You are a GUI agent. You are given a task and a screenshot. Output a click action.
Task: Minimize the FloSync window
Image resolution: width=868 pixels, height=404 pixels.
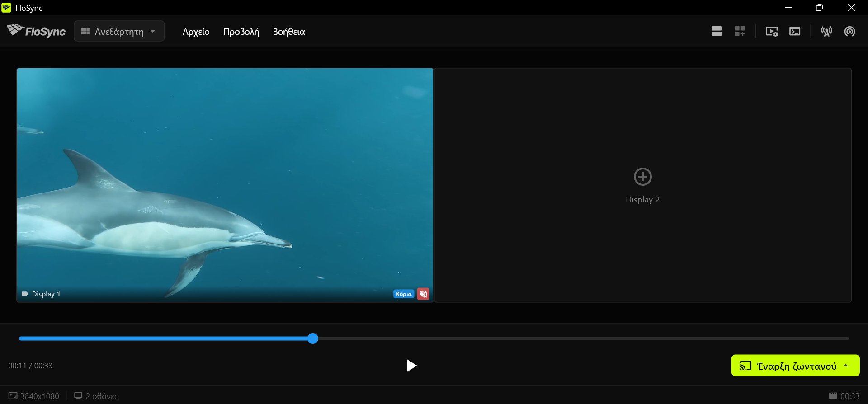click(788, 8)
